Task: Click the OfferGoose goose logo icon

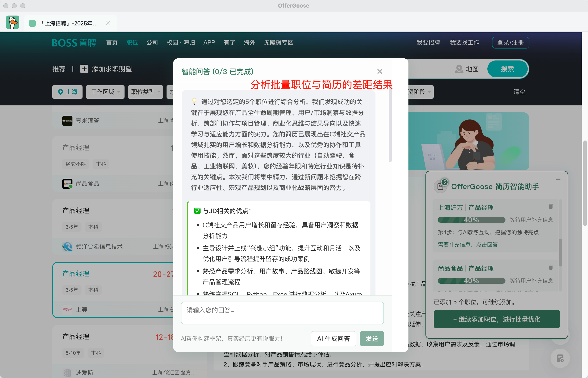Action: pyautogui.click(x=13, y=23)
